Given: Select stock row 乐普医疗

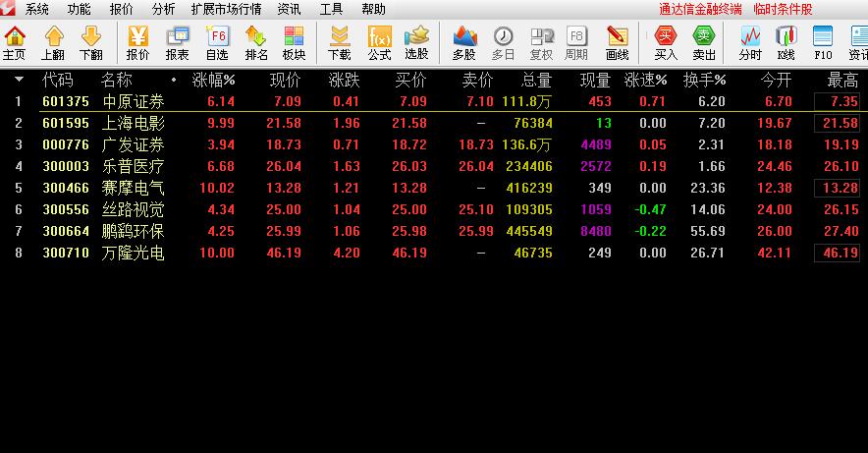Looking at the screenshot, I should (x=434, y=166).
